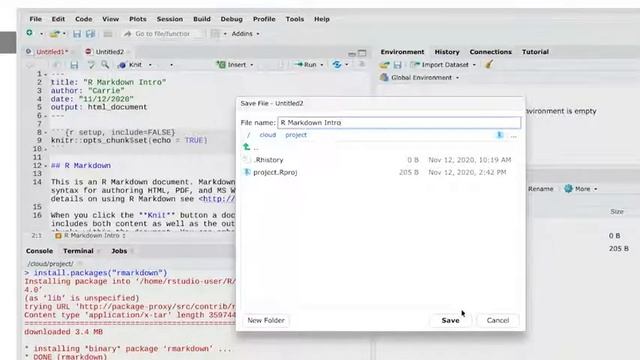
Task: Click the spell check icon in editor toolbar
Action: pos(91,65)
